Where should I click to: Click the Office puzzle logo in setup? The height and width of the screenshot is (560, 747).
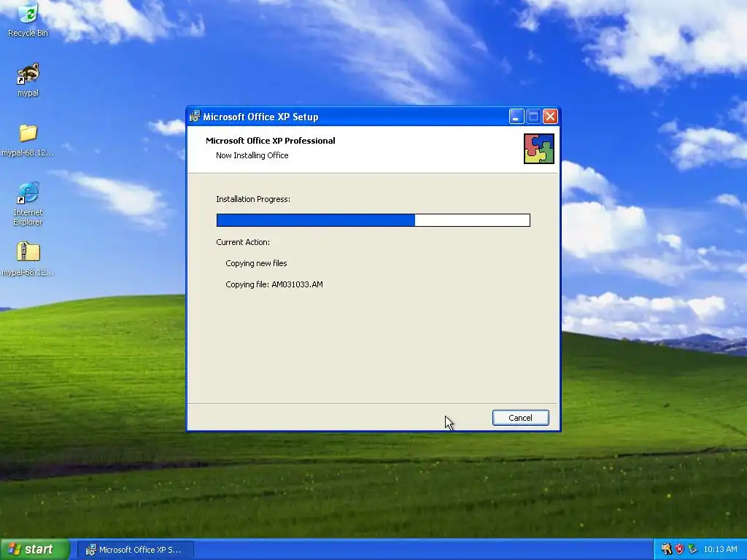[x=539, y=149]
